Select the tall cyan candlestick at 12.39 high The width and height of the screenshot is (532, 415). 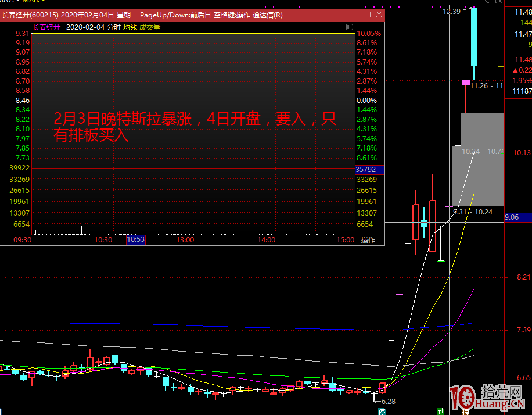[474, 37]
